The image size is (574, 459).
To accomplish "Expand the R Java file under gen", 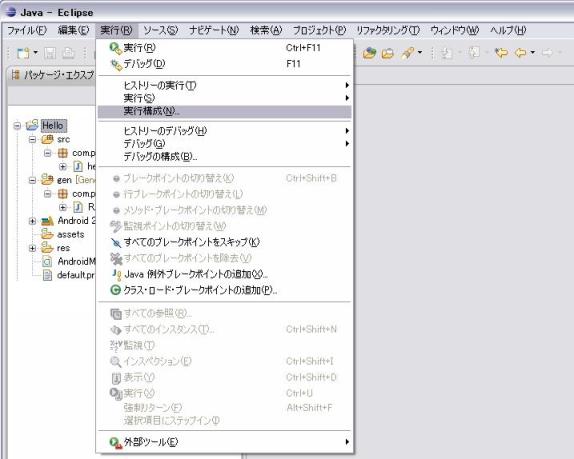I will click(x=63, y=207).
